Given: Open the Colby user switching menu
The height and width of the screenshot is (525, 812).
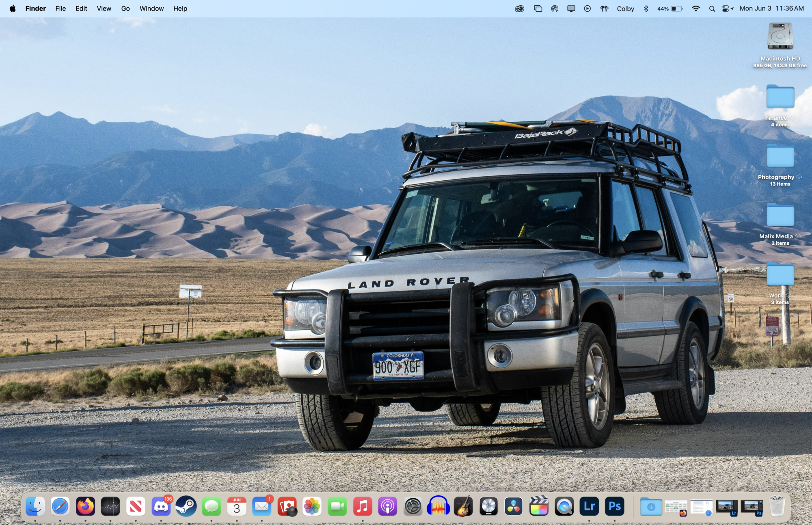Looking at the screenshot, I should 625,9.
